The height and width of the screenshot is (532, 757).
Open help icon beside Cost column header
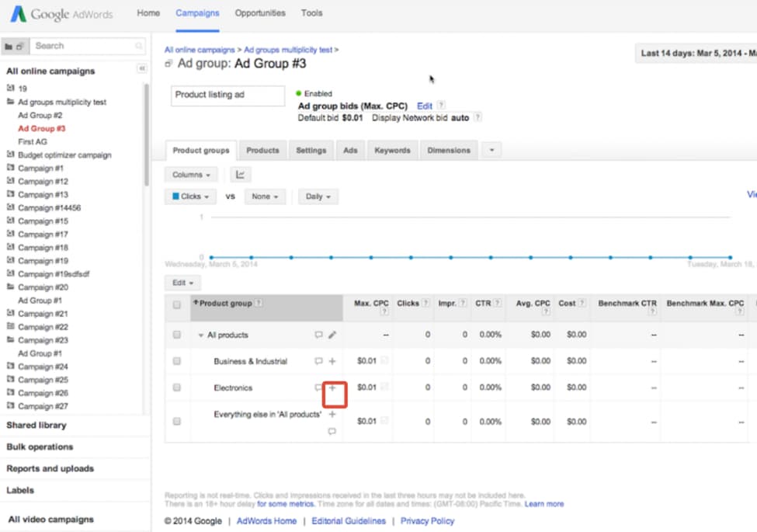[582, 303]
